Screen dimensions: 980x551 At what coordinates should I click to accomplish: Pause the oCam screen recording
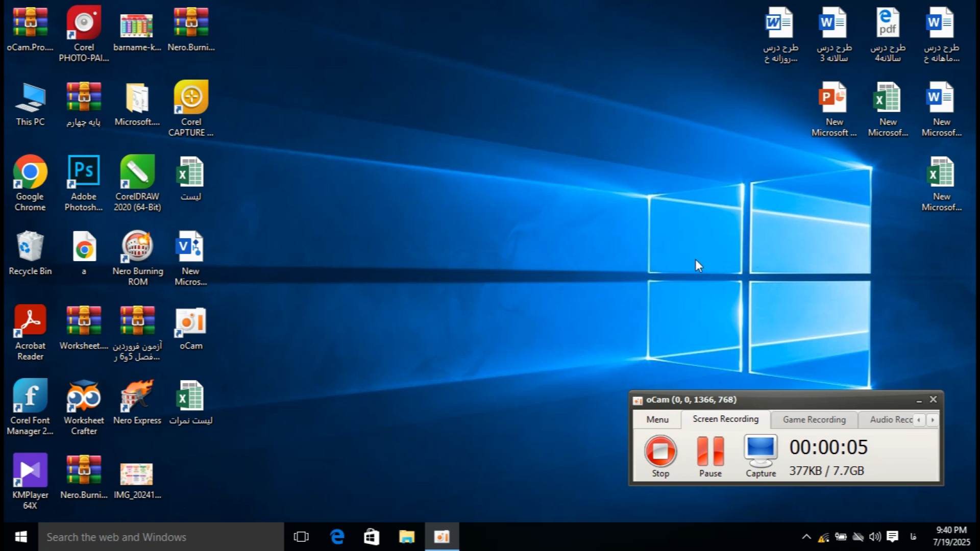[x=710, y=452]
